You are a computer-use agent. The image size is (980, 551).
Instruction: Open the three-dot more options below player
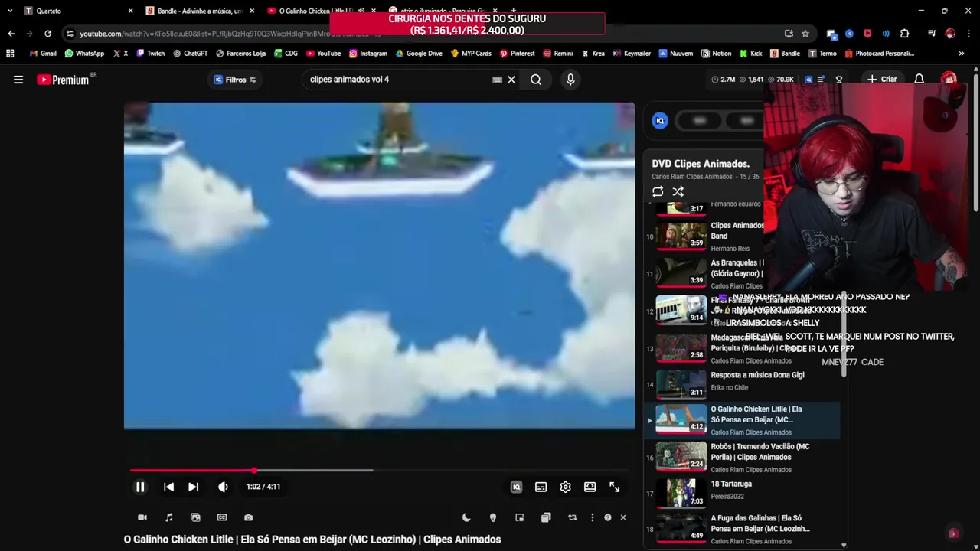point(592,517)
